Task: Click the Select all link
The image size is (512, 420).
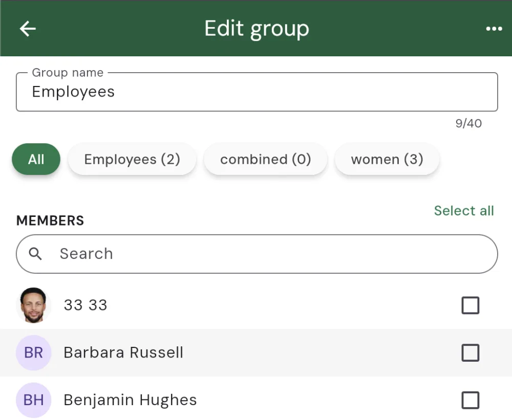Action: 464,210
